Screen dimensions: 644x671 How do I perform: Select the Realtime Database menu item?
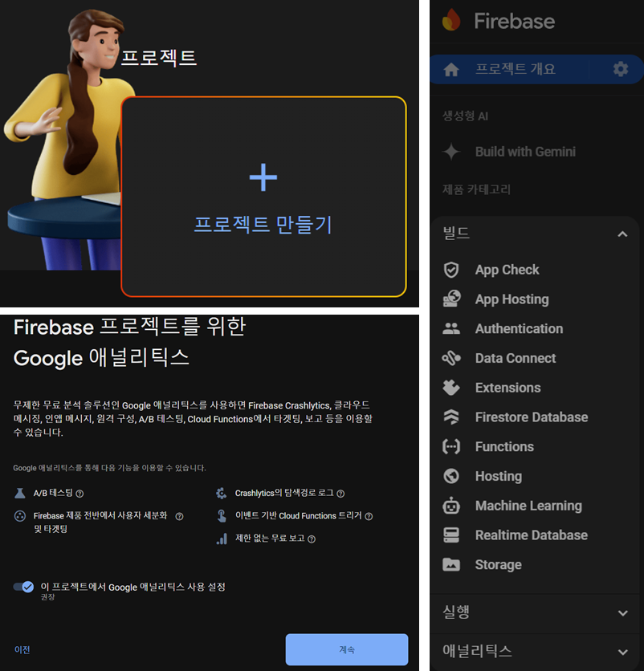532,535
